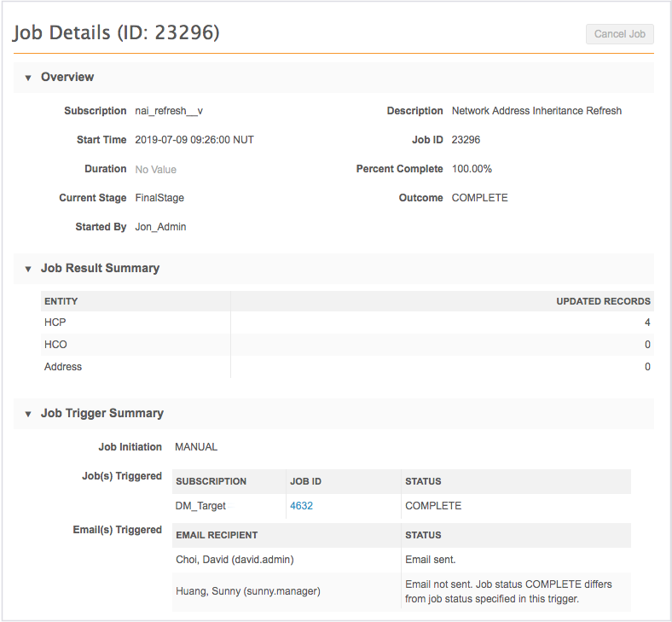Click the SUBSCRIPTION column header
This screenshot has height=622, width=672.
(211, 481)
